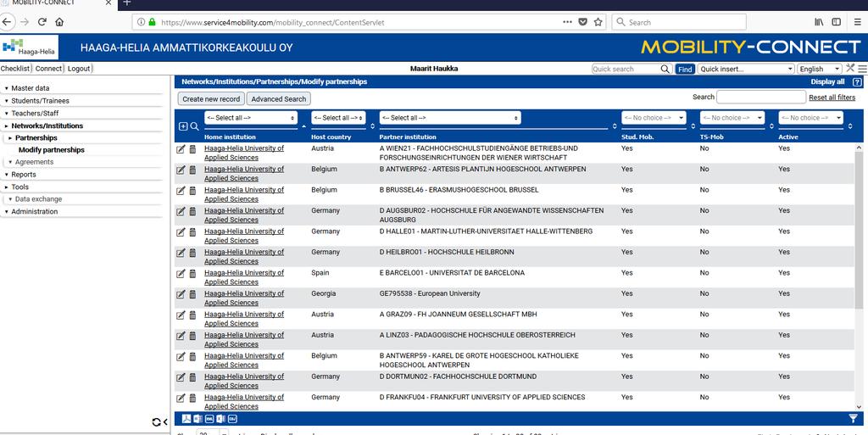
Task: Edit the GE795538 European University row
Action: [x=181, y=294]
